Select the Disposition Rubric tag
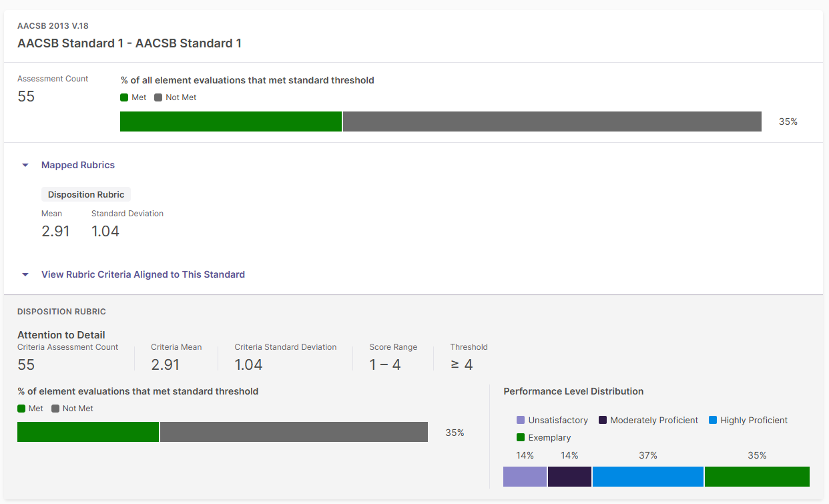 (x=86, y=195)
